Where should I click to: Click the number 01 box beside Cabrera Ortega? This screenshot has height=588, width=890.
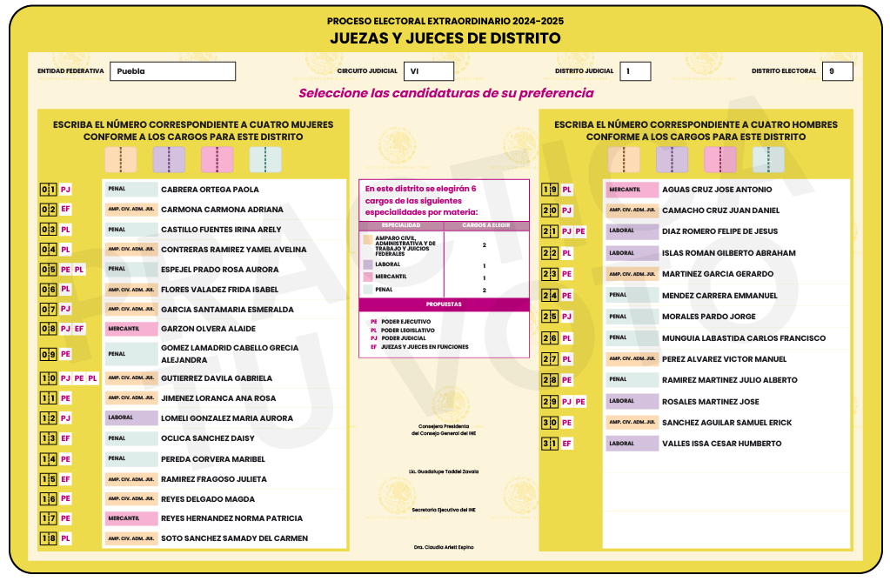(48, 190)
